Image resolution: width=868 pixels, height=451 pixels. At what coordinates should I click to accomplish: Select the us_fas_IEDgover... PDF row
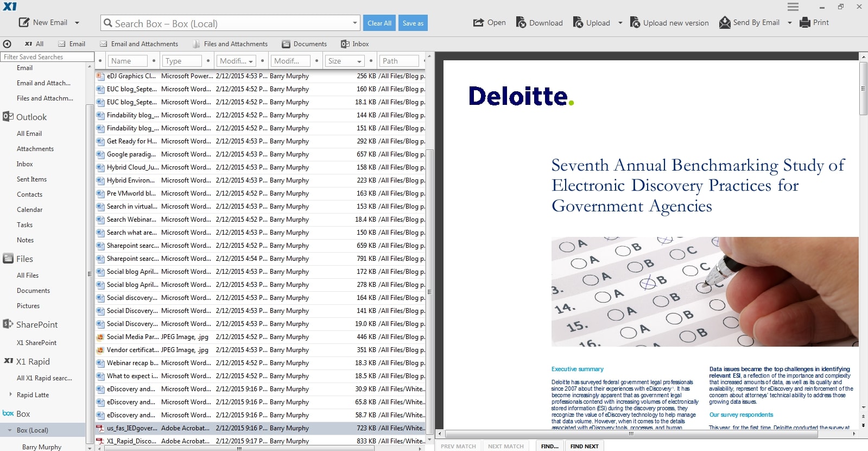coord(260,428)
